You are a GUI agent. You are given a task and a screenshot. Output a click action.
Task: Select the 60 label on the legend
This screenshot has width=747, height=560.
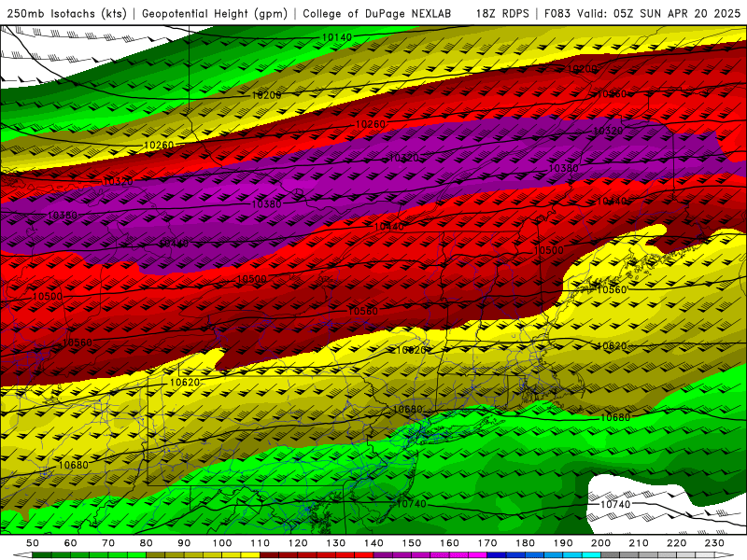[71, 543]
